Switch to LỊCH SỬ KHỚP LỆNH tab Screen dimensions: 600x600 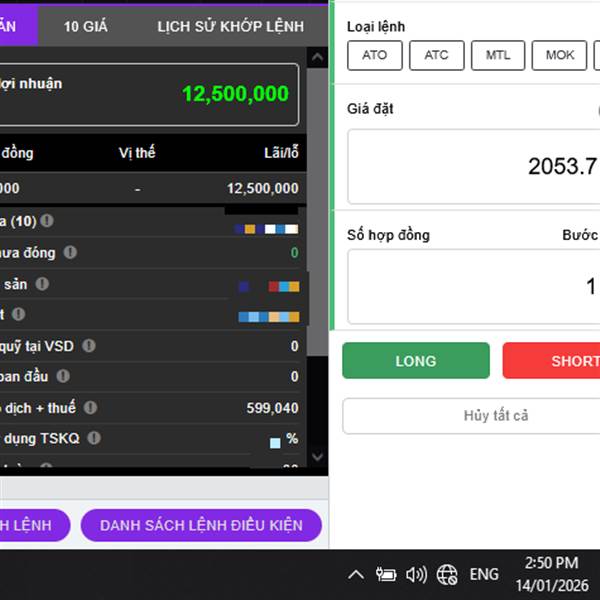[x=230, y=26]
